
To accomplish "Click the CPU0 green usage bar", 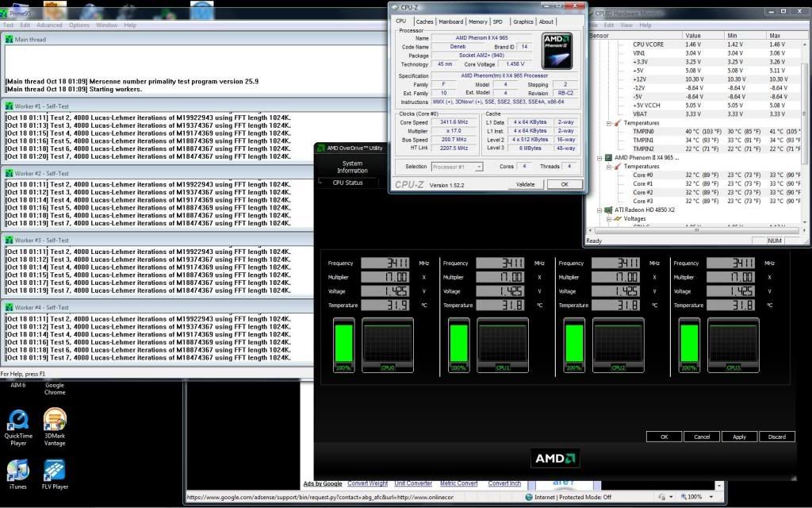I will pos(343,343).
